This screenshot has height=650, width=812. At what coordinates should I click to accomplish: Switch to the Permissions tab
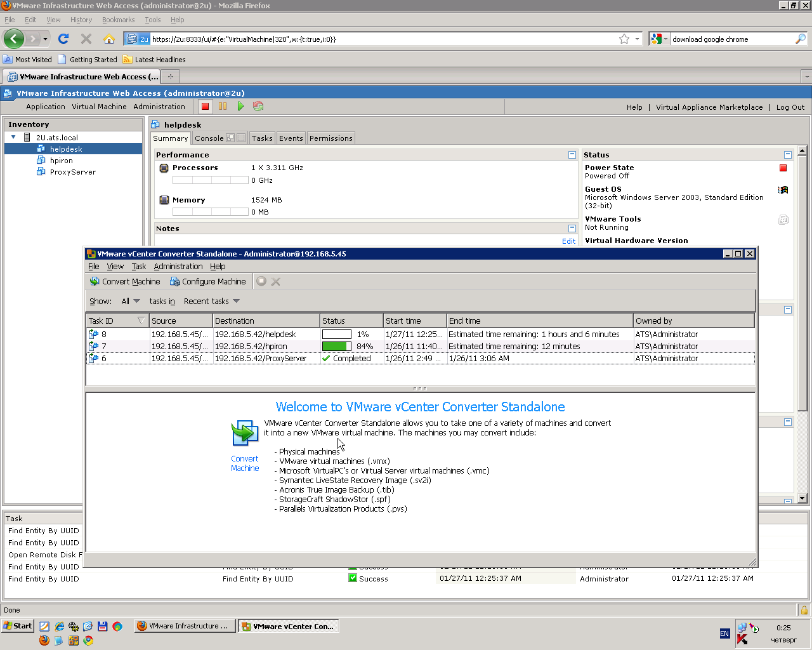click(x=331, y=138)
